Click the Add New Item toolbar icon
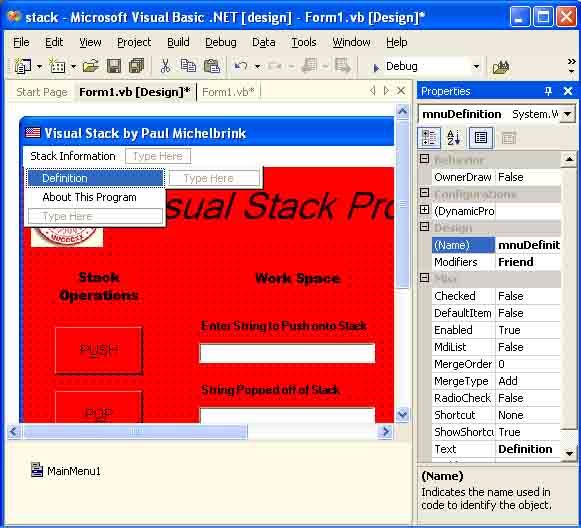Viewport: 581px width, 528px height. 57,66
